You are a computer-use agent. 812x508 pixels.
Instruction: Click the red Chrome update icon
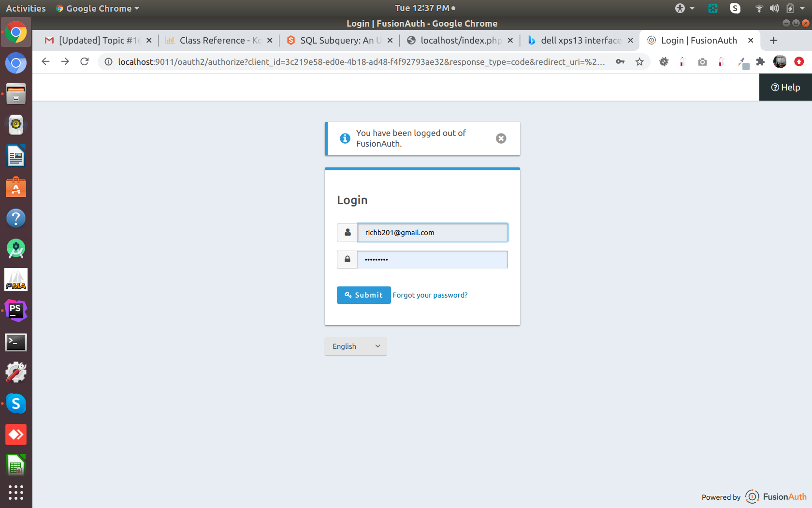799,61
